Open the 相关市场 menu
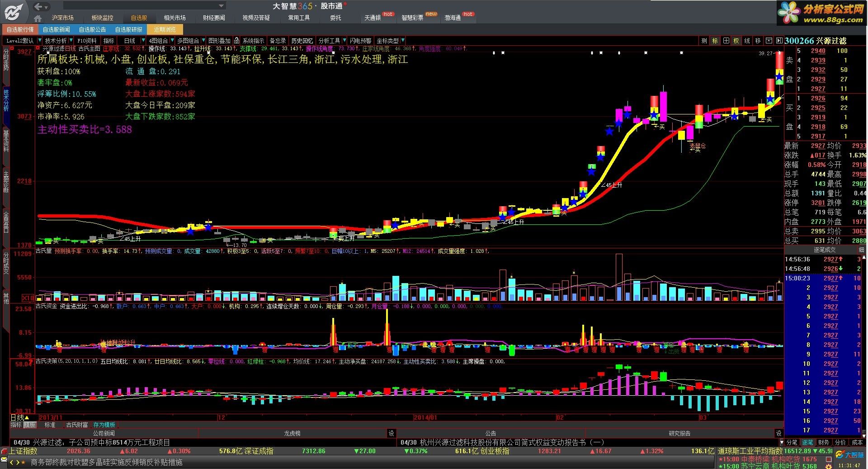Viewport: 868px width, 469px height. (175, 18)
